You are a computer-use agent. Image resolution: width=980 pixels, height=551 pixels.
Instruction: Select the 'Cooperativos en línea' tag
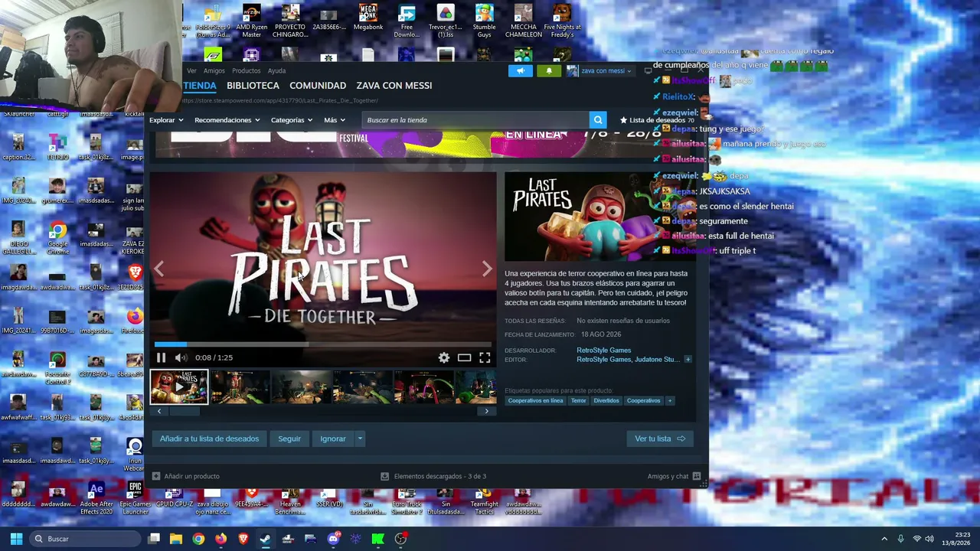pyautogui.click(x=535, y=400)
